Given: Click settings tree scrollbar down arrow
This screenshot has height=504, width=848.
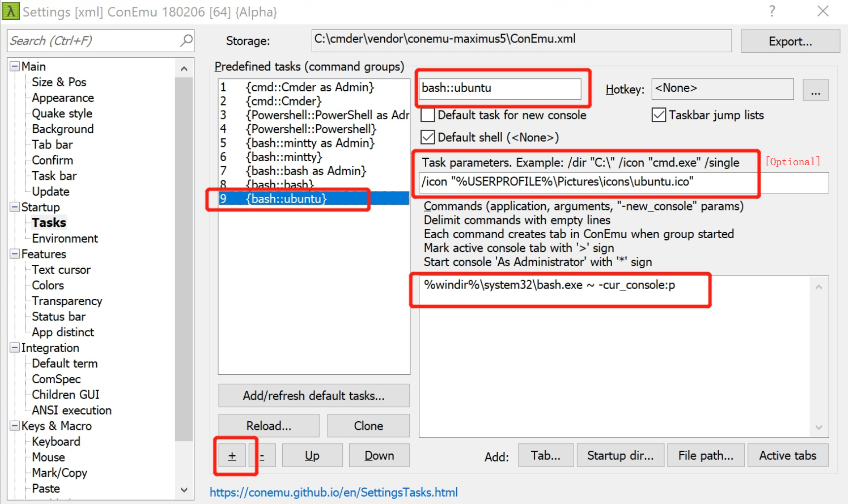Looking at the screenshot, I should 184,490.
